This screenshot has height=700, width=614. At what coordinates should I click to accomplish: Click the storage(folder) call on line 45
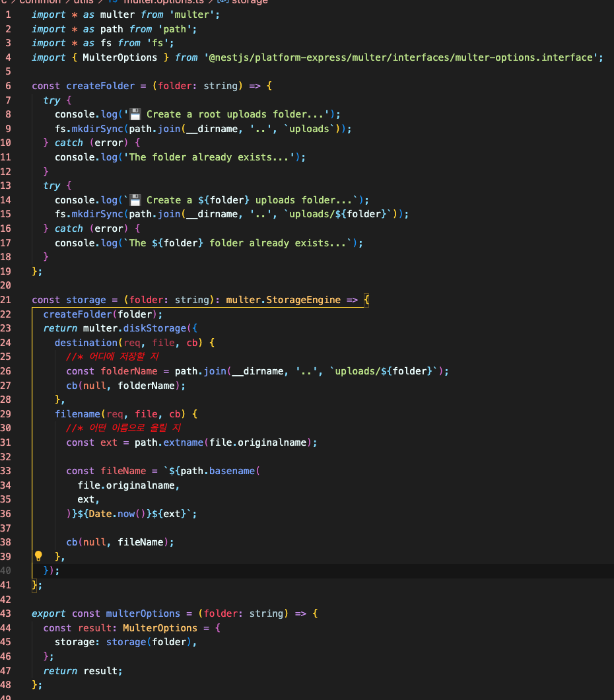(149, 642)
